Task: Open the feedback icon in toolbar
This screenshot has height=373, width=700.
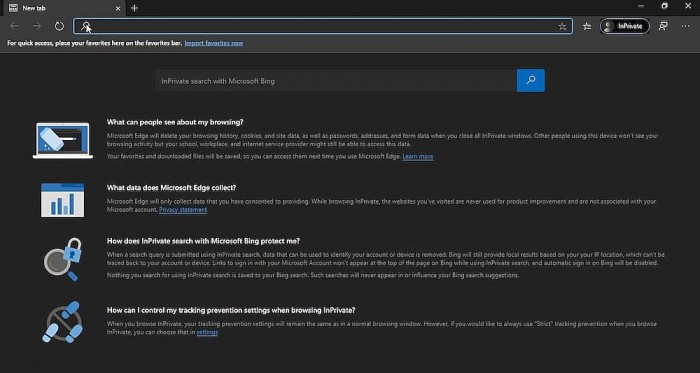Action: [x=663, y=26]
